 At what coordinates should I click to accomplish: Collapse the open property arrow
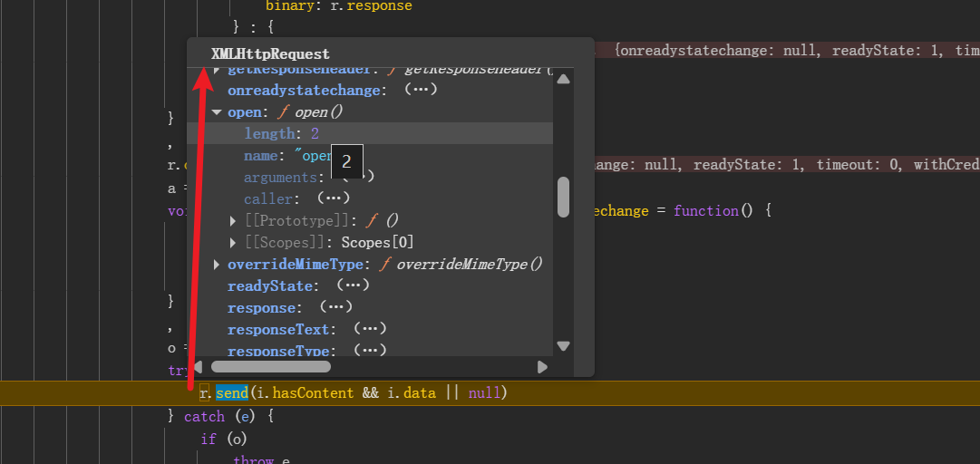pyautogui.click(x=217, y=112)
